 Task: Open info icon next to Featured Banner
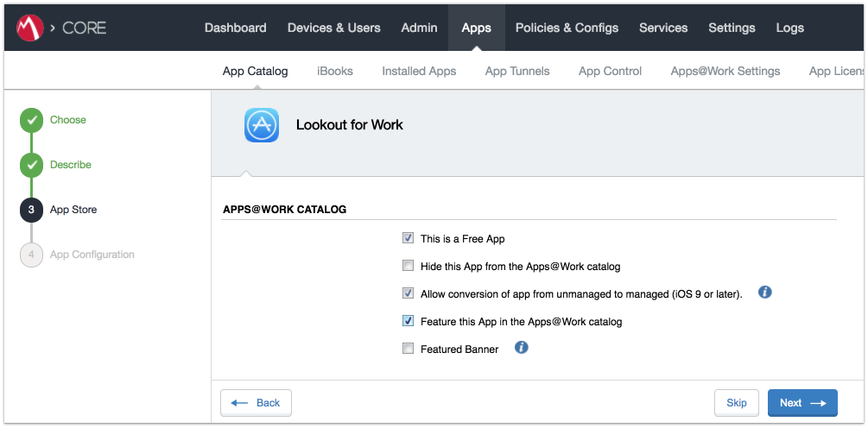tap(522, 347)
